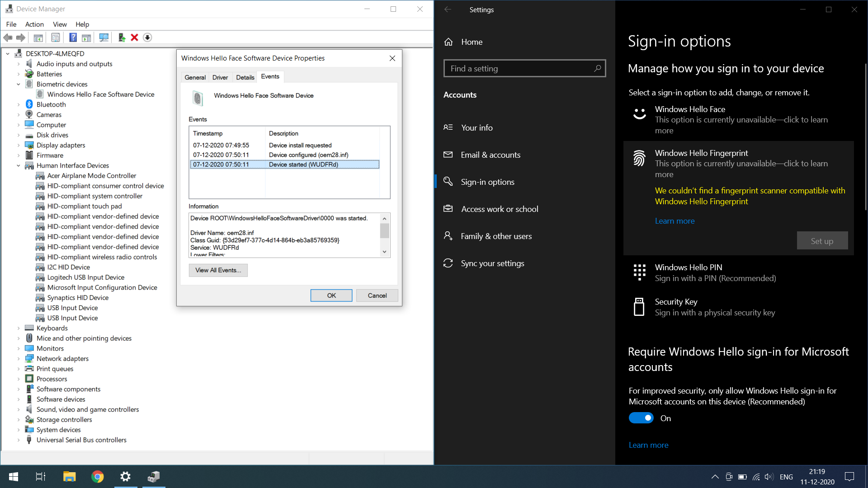This screenshot has height=488, width=868.
Task: Click the Update driver toolbar icon
Action: click(122, 38)
